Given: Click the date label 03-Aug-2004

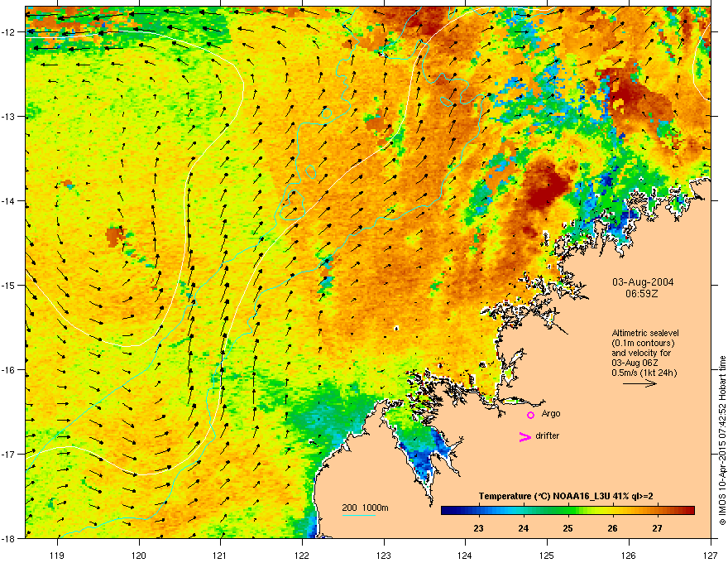Looking at the screenshot, I should (x=643, y=282).
